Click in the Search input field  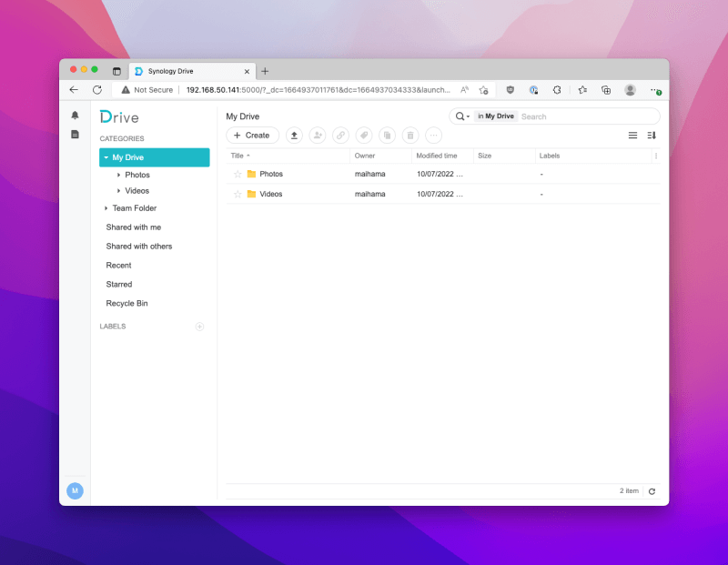587,116
